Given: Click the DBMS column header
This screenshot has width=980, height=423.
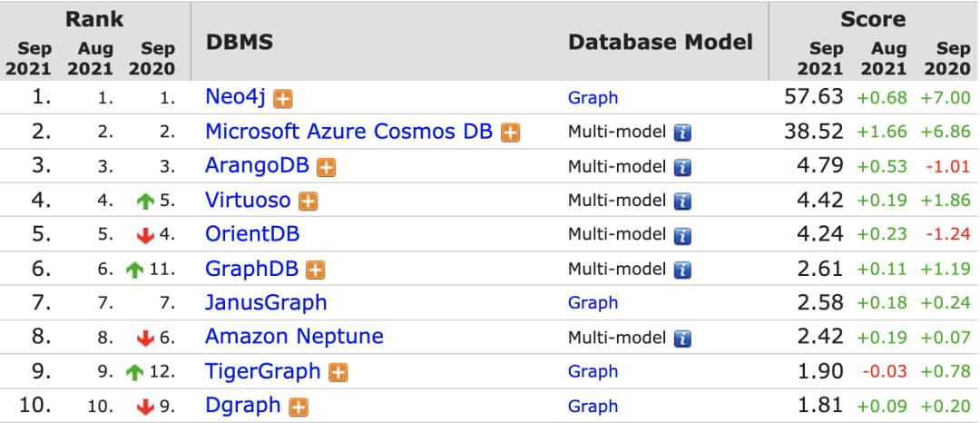Looking at the screenshot, I should pos(240,43).
